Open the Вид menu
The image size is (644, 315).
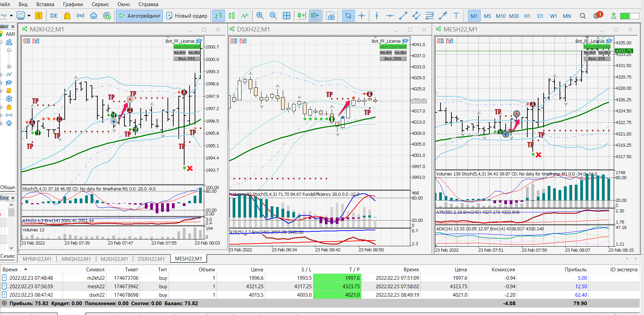23,4
